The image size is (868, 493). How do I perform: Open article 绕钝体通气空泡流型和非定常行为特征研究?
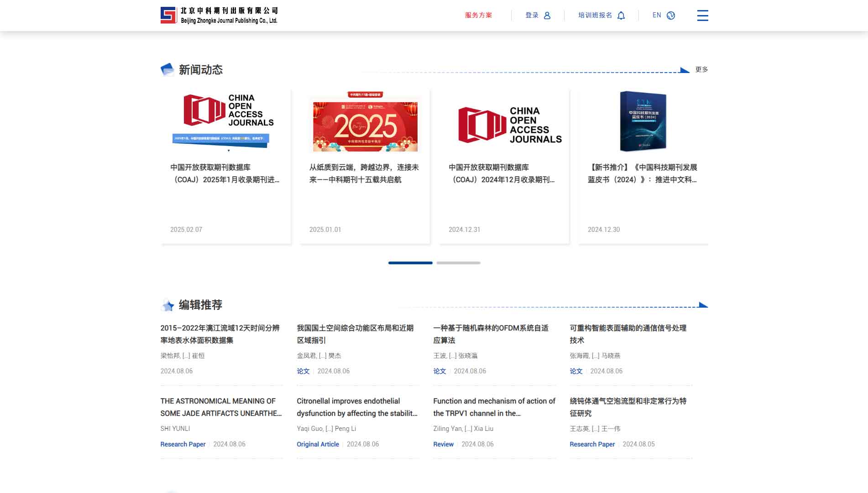[628, 407]
